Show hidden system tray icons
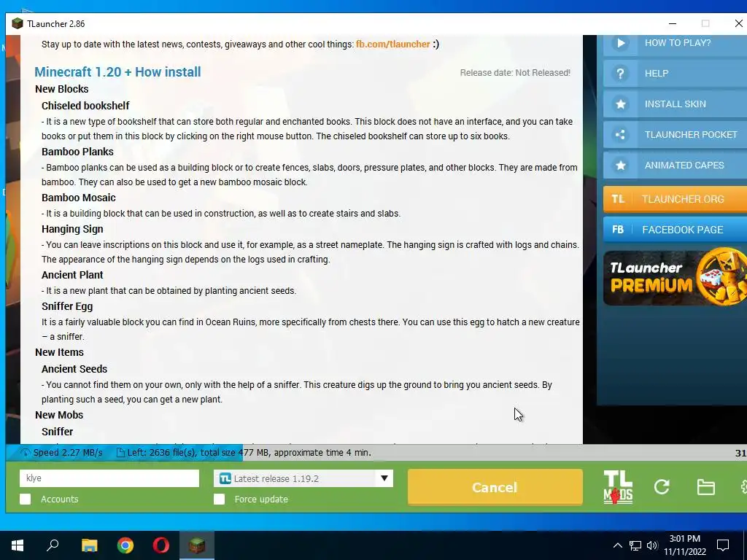 coord(617,545)
